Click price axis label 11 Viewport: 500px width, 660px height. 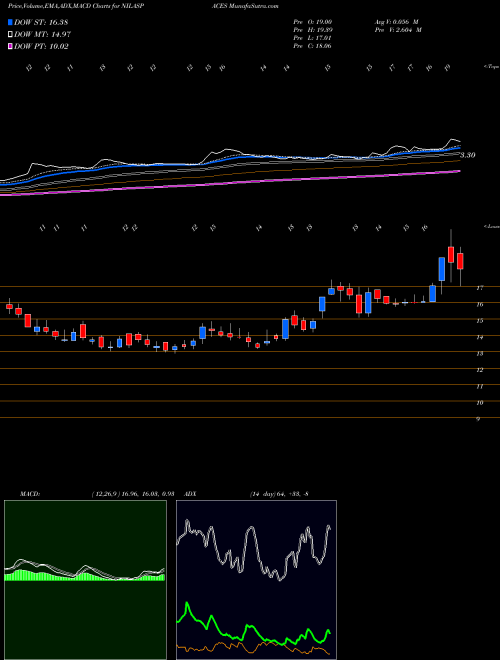(x=479, y=386)
